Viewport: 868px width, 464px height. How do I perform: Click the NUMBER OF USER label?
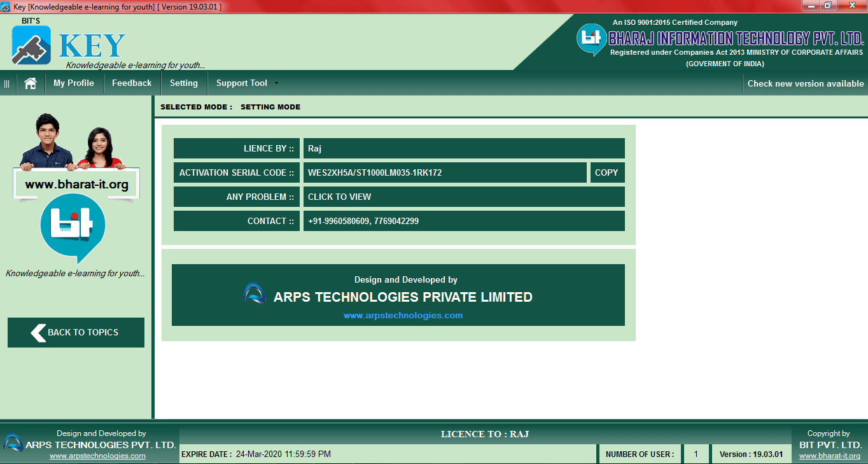[x=640, y=454]
